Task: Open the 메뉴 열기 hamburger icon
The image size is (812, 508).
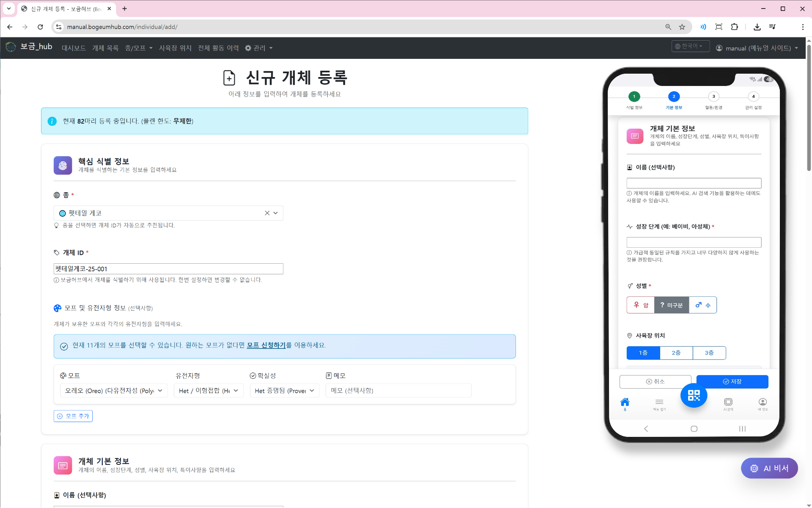Action: (659, 401)
